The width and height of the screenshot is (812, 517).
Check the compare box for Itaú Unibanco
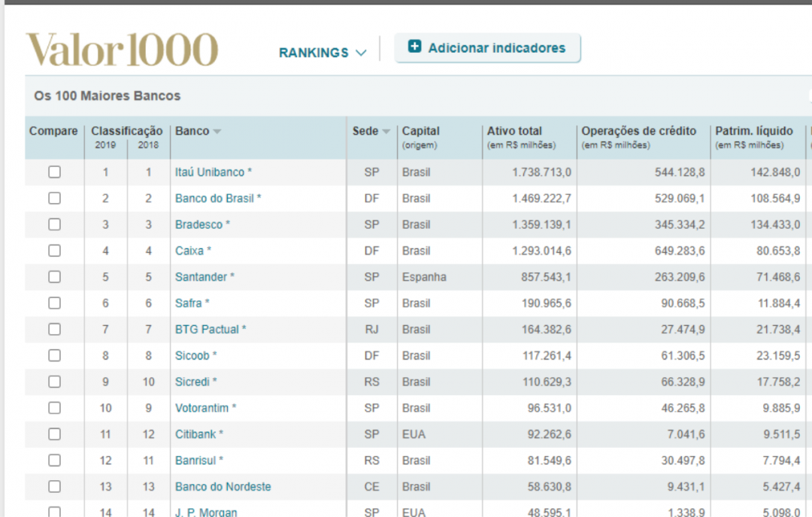click(53, 172)
